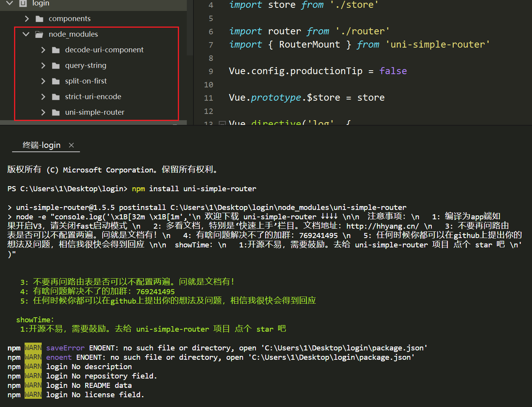The height and width of the screenshot is (407, 532).
Task: Expand the uni-simple-router folder
Action: tap(43, 112)
